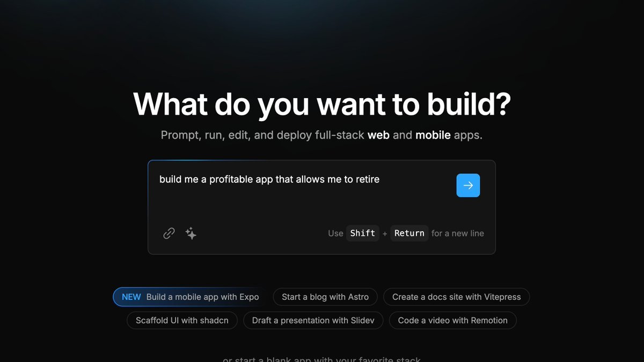This screenshot has height=362, width=644.
Task: Click the sparkles enhance prompt icon
Action: [191, 233]
